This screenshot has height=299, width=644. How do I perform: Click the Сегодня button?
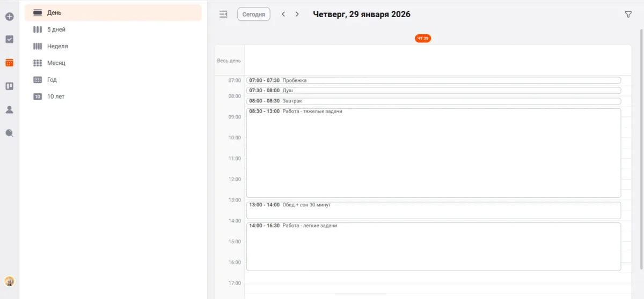click(x=253, y=14)
